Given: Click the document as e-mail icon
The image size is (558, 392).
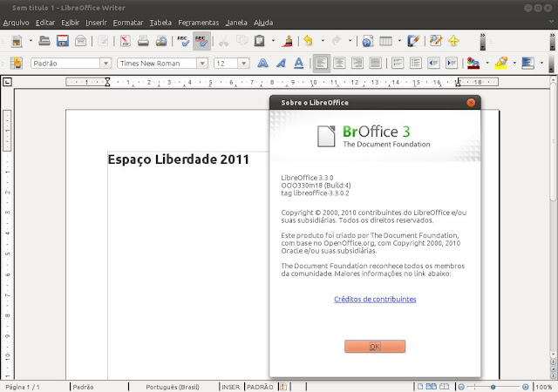Looking at the screenshot, I should coord(81,41).
